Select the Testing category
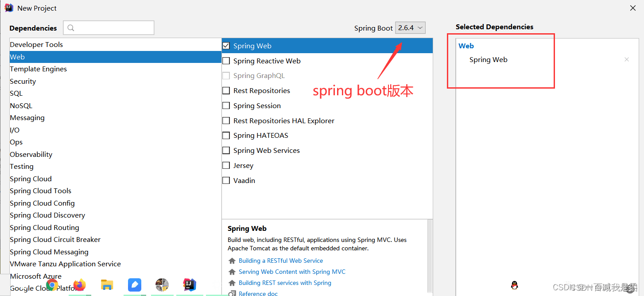This screenshot has height=296, width=644. pos(115,166)
